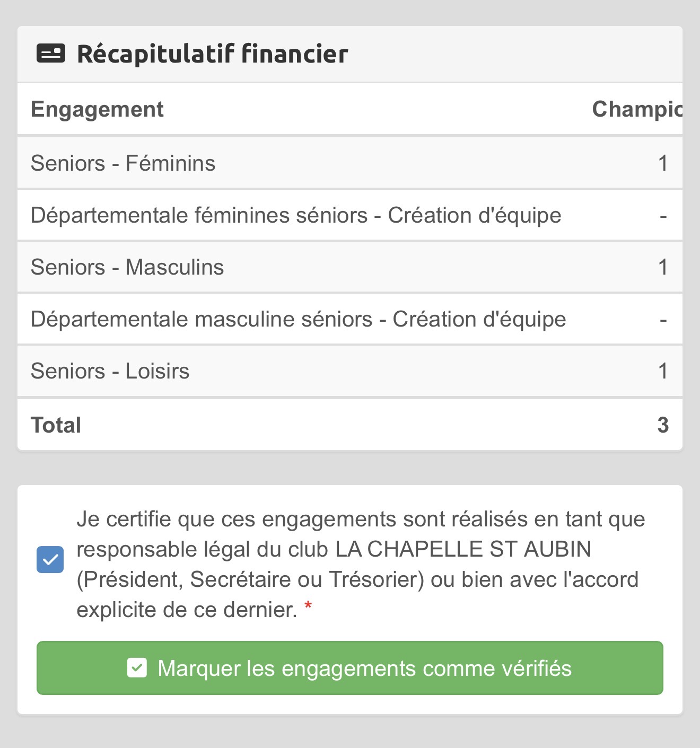Select Départementale masculine séniors - Création d'équipe row

350,319
